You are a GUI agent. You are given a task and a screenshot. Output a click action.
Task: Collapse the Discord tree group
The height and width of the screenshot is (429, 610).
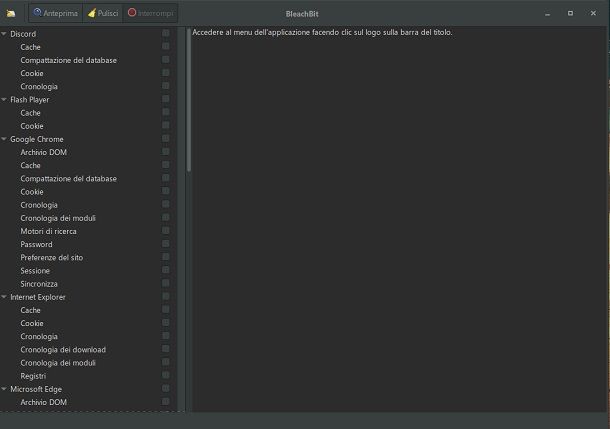[4, 34]
